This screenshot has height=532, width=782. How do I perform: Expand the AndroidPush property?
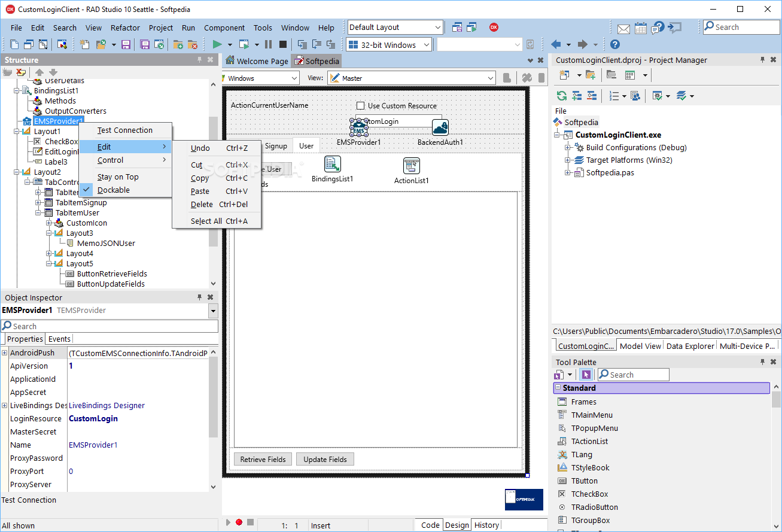(5, 352)
